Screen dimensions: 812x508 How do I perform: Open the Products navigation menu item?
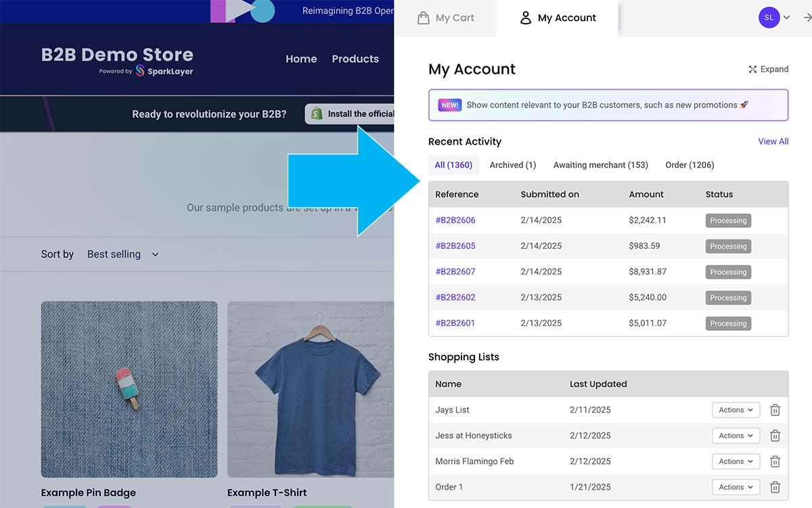[x=355, y=59]
